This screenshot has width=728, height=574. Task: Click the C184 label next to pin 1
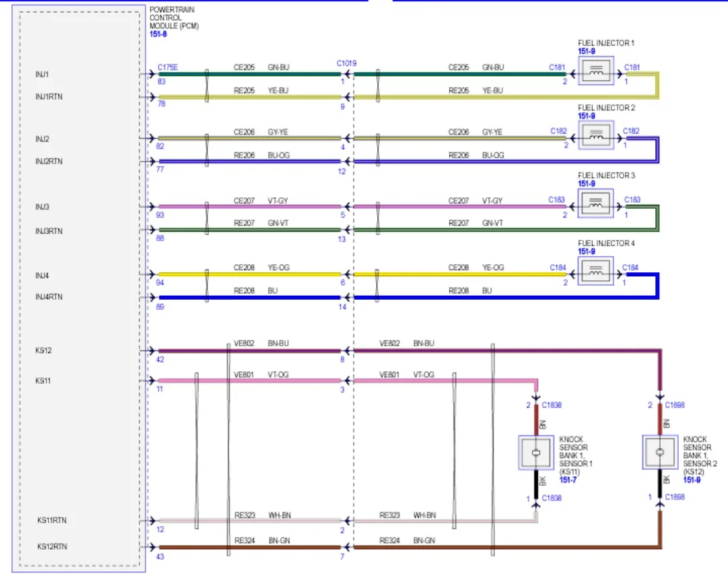pos(630,267)
